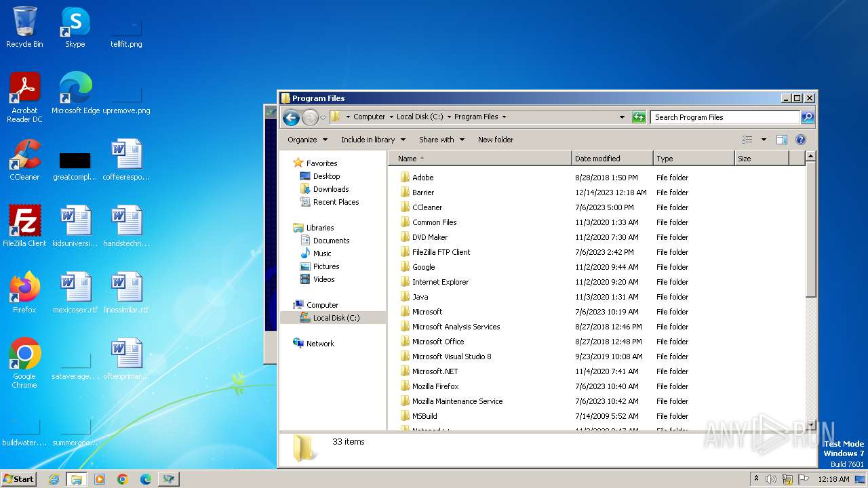Screen dimensions: 868x488
Task: Show hidden system tray icons
Action: coord(757,479)
